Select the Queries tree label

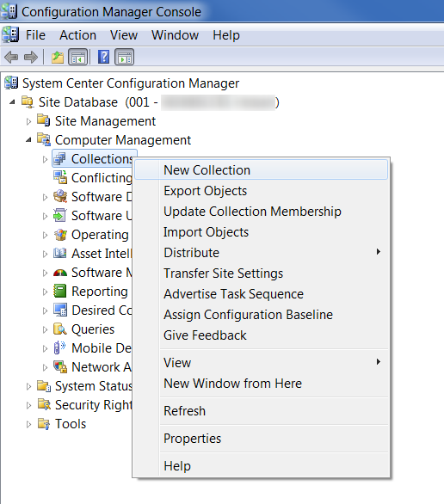pyautogui.click(x=93, y=329)
